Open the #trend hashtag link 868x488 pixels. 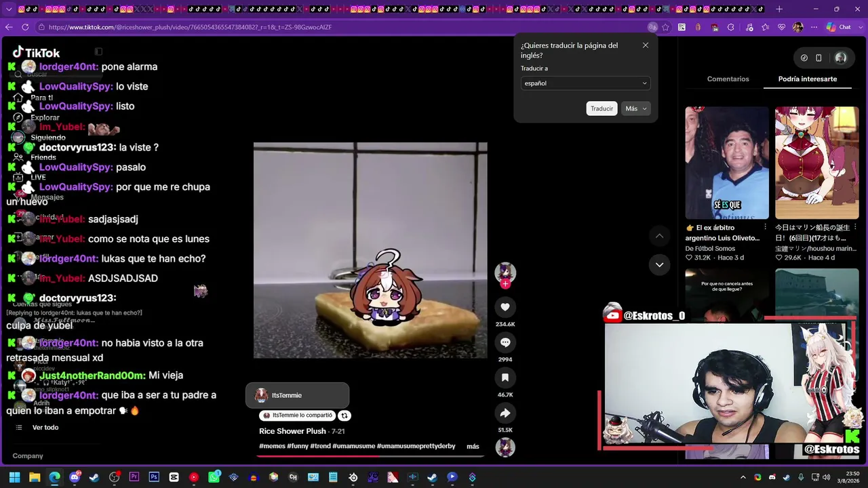click(x=320, y=446)
